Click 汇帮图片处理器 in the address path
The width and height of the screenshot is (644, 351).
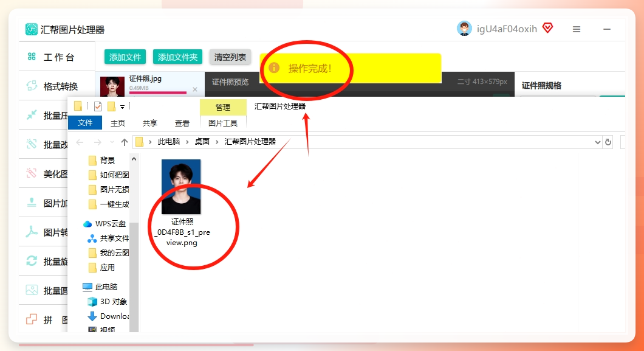coord(250,141)
